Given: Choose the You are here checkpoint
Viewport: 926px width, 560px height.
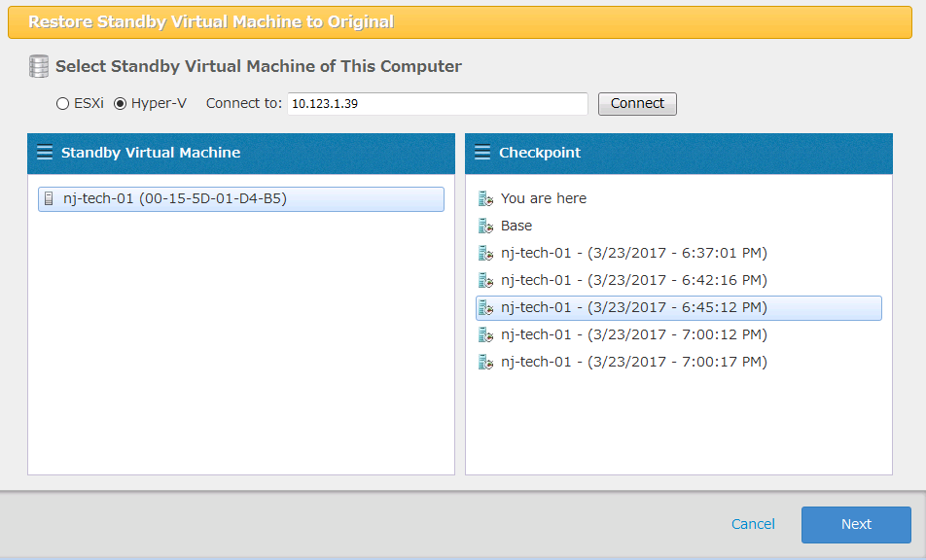Looking at the screenshot, I should (544, 198).
